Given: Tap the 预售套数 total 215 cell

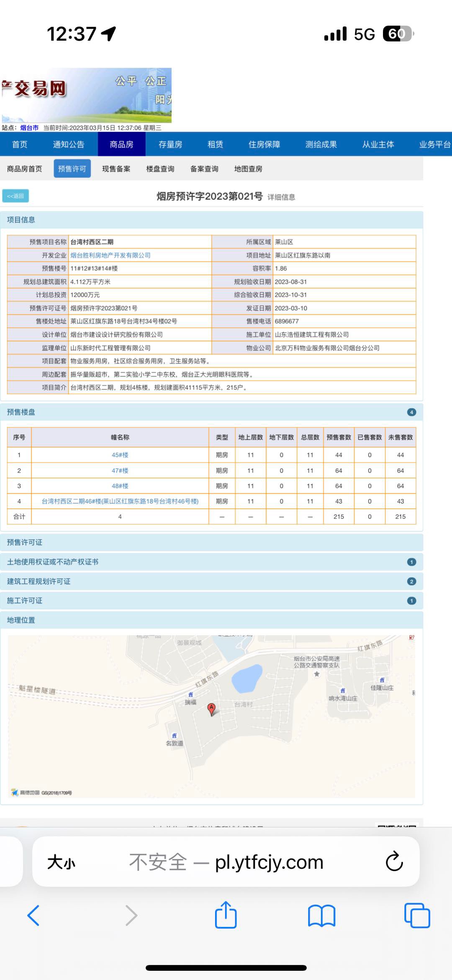Looking at the screenshot, I should click(x=339, y=517).
